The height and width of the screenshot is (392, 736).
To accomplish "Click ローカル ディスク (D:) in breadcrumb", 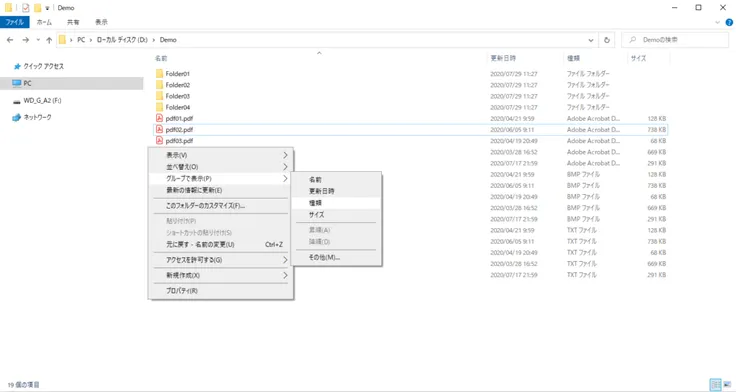I will [122, 40].
